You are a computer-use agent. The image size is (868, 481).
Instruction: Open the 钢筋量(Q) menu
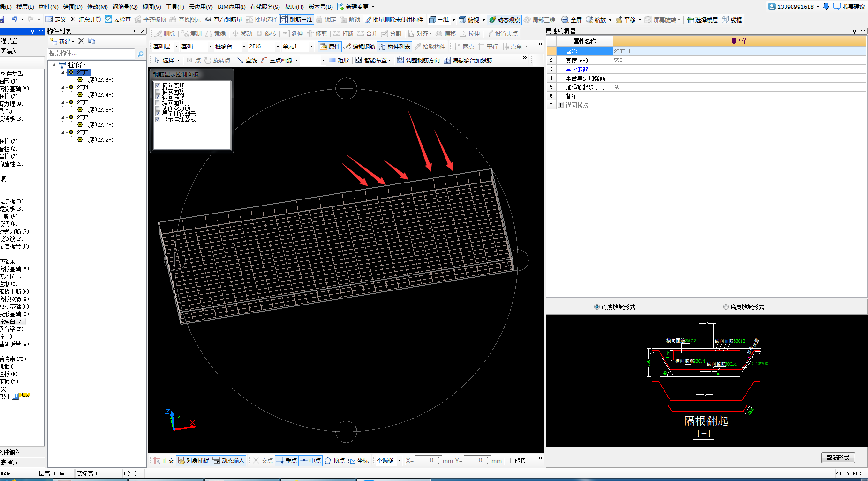click(x=125, y=7)
